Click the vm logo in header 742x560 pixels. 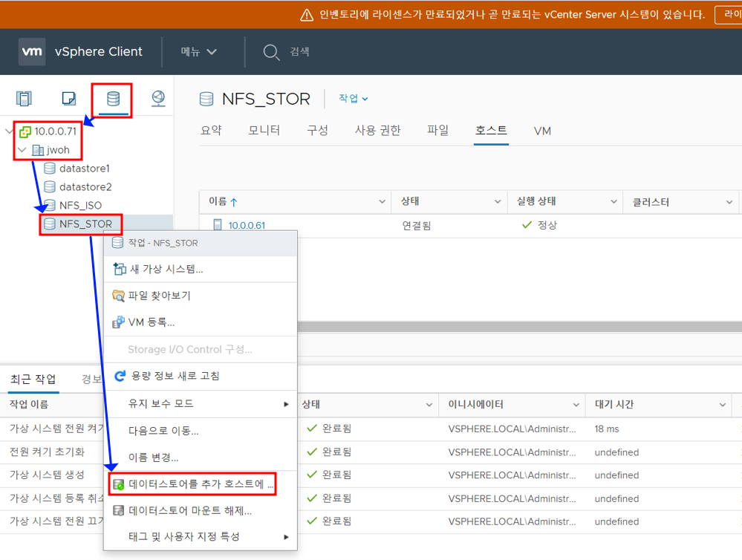[32, 51]
